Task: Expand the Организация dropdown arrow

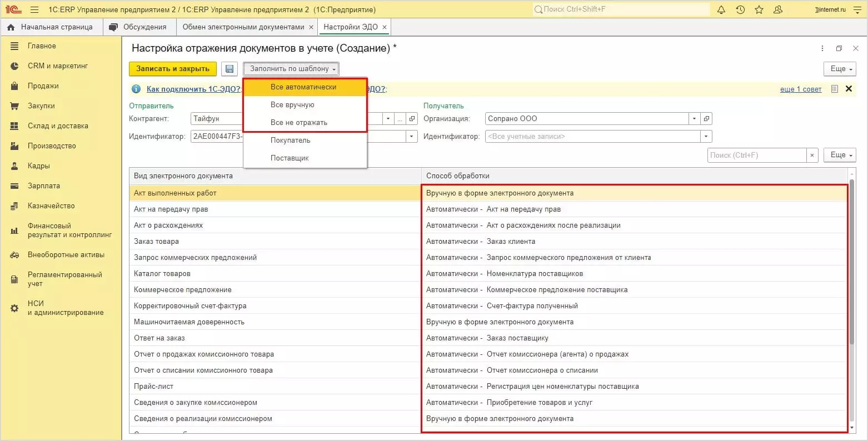Action: click(x=694, y=119)
